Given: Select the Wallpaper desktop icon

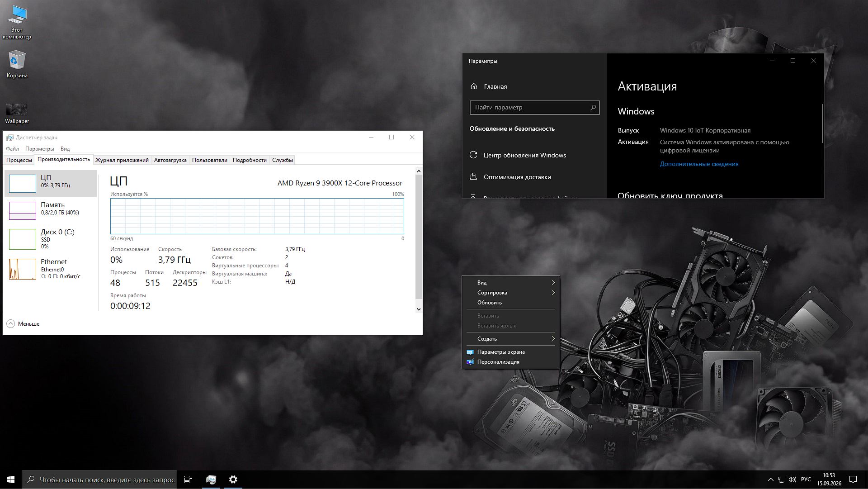Looking at the screenshot, I should 17,114.
